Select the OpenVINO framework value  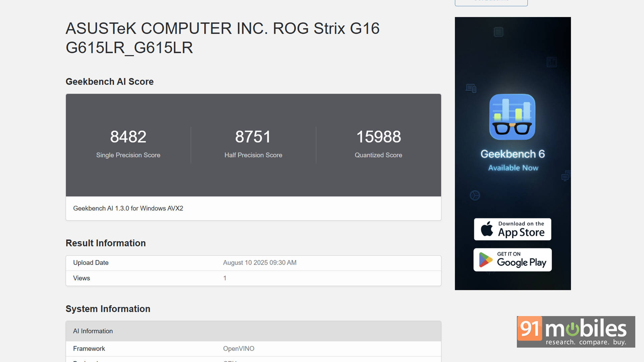click(238, 348)
